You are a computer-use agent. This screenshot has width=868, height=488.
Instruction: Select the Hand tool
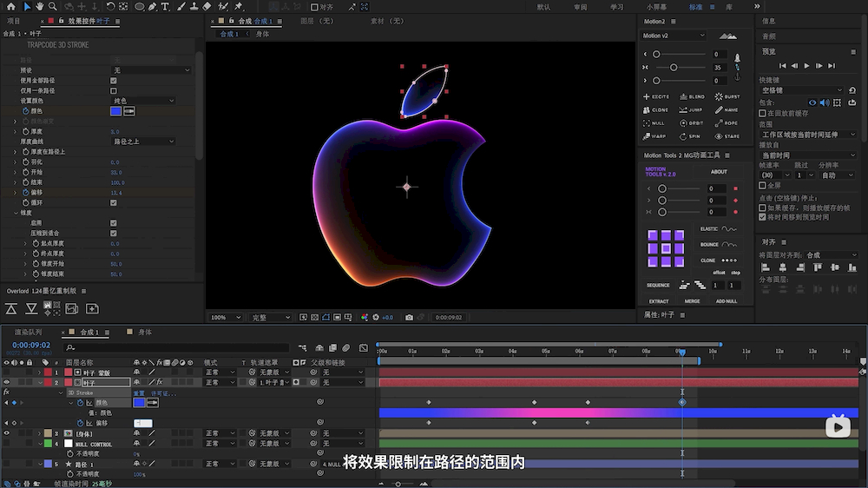[39, 7]
